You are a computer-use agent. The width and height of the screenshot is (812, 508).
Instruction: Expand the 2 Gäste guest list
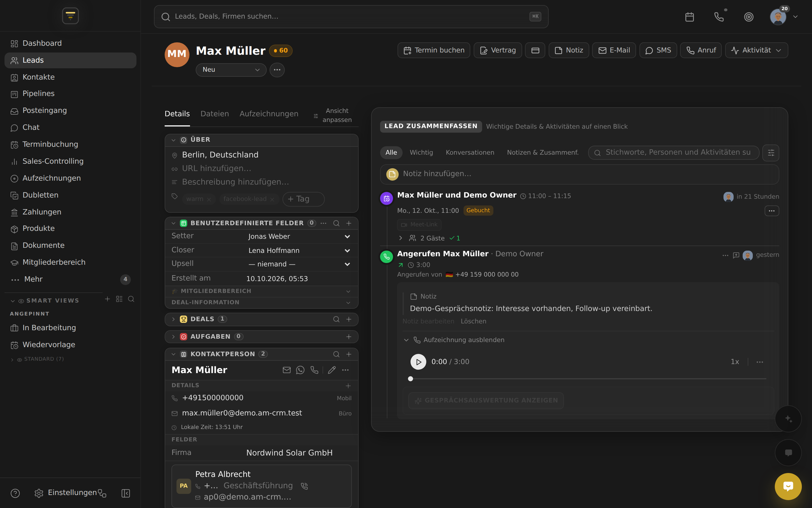(x=401, y=238)
